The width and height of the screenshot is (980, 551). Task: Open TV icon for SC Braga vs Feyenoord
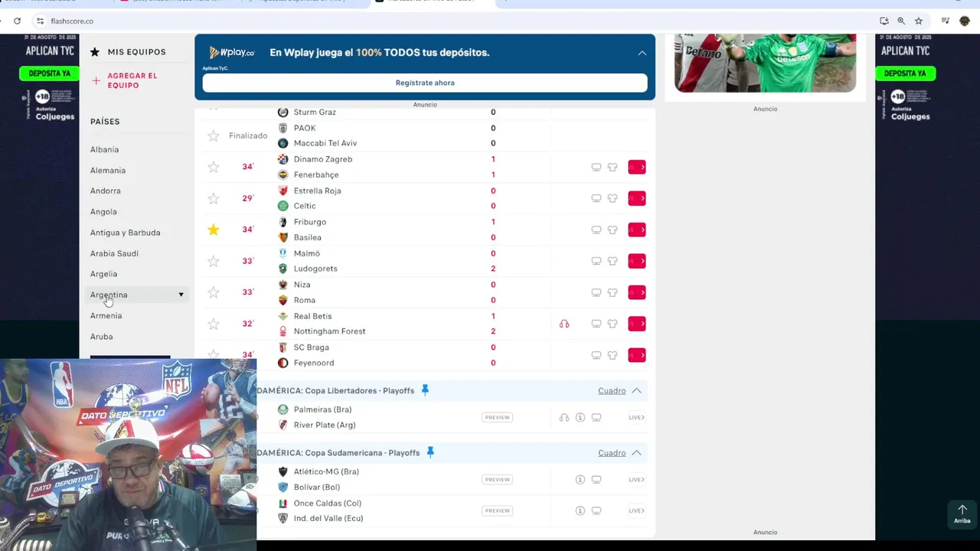(x=596, y=355)
